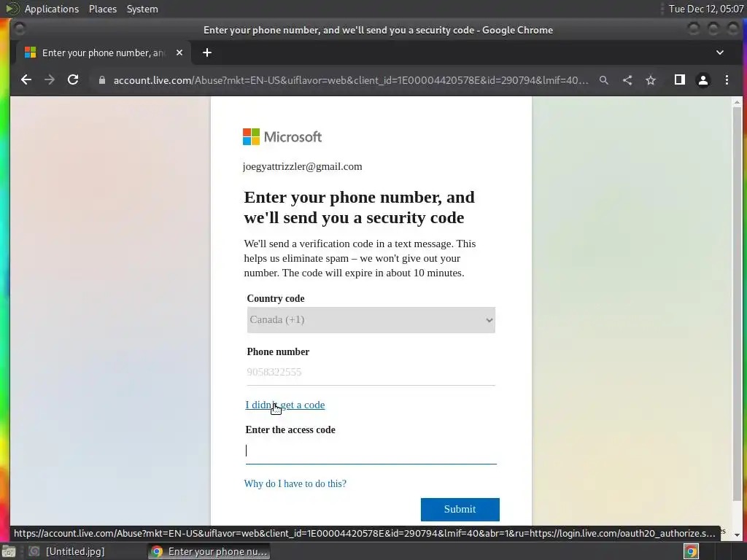747x560 pixels.
Task: Close the 'Enter your phone number' tab
Action: [x=179, y=52]
